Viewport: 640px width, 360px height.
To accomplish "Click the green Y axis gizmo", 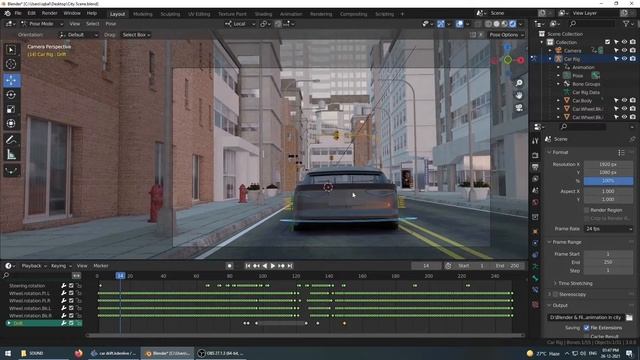I will pos(507,60).
